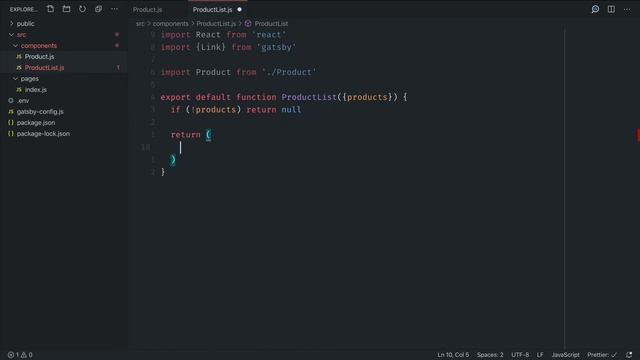Image resolution: width=640 pixels, height=360 pixels.
Task: Collapse the src folder
Action: [x=21, y=35]
